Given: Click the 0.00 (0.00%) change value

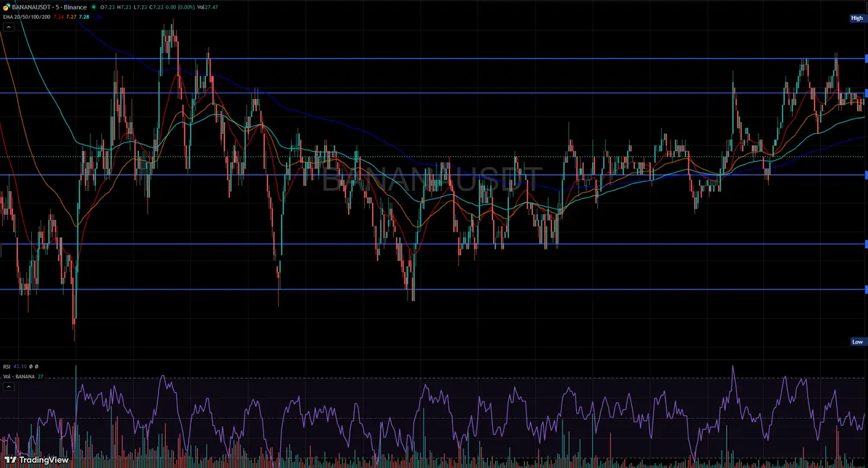Looking at the screenshot, I should [x=180, y=7].
